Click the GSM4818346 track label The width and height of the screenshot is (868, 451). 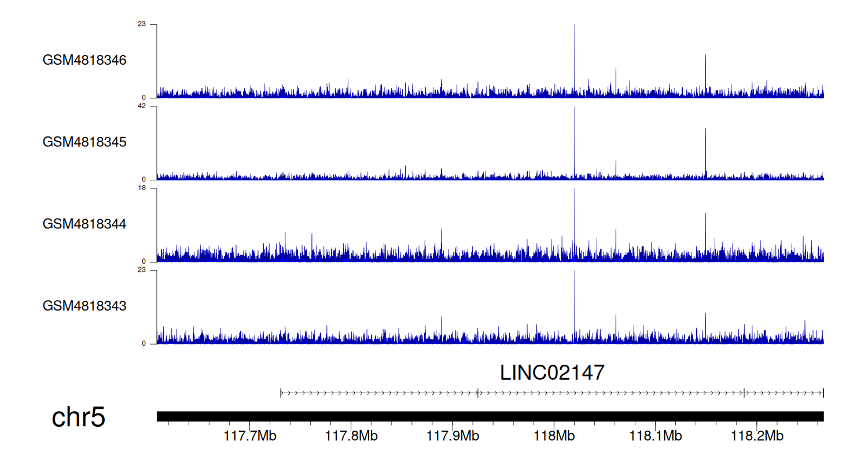(84, 60)
